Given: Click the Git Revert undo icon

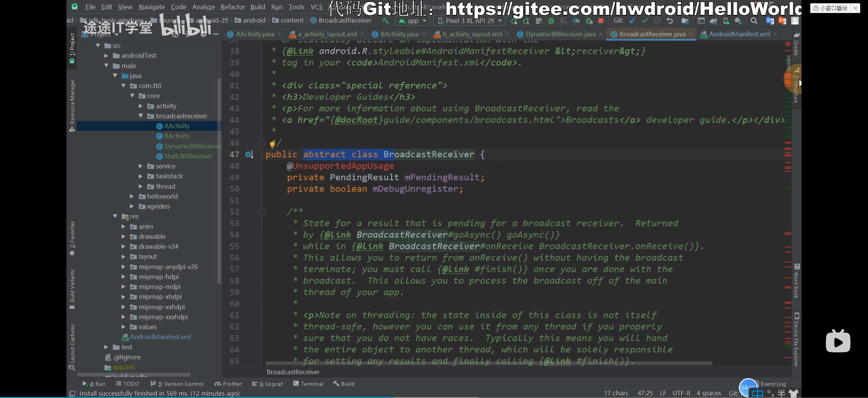Looking at the screenshot, I should point(670,21).
